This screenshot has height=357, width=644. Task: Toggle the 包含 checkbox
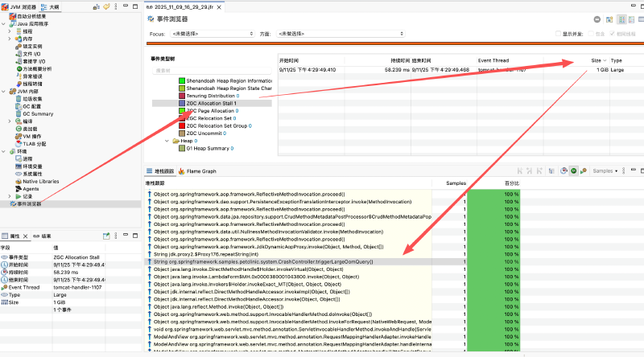pyautogui.click(x=590, y=34)
